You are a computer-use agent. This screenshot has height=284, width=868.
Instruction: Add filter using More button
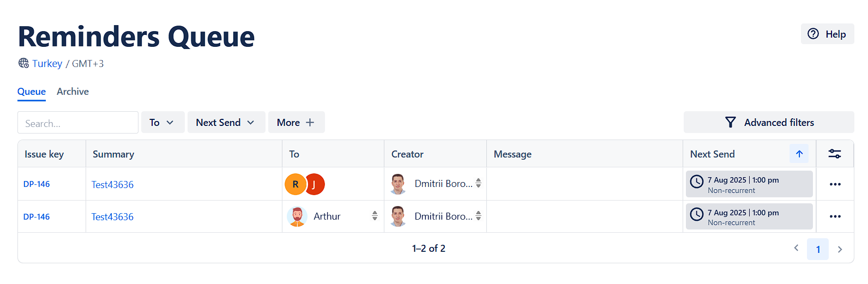[x=296, y=123]
